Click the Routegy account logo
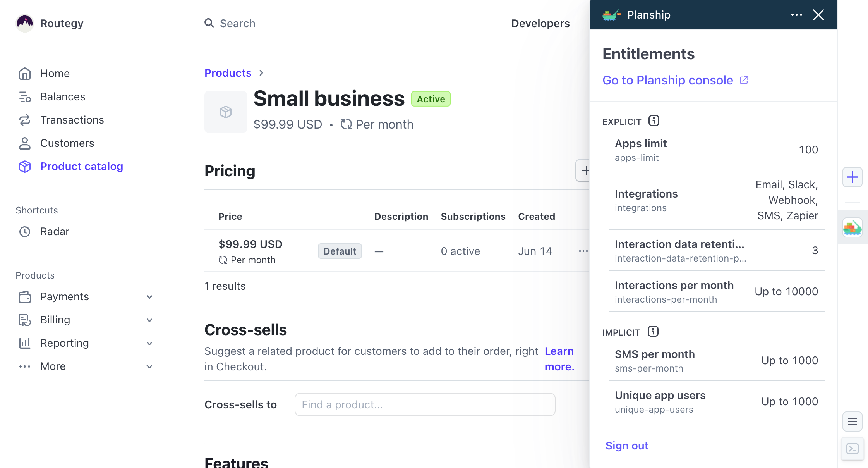This screenshot has width=868, height=468. [25, 23]
